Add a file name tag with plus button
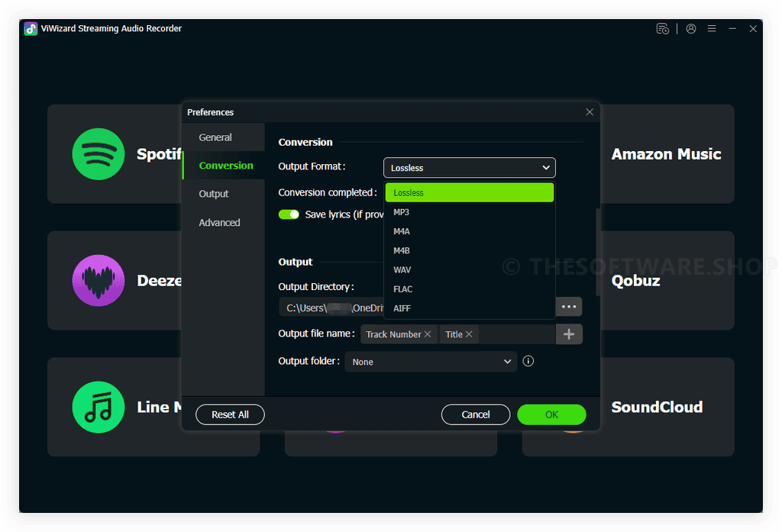The image size is (782, 532). coord(568,334)
